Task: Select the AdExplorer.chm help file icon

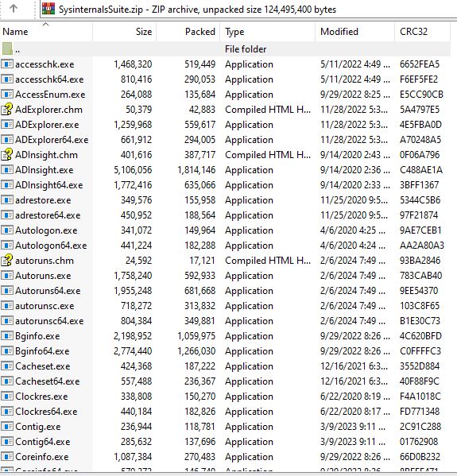Action: coord(7,110)
